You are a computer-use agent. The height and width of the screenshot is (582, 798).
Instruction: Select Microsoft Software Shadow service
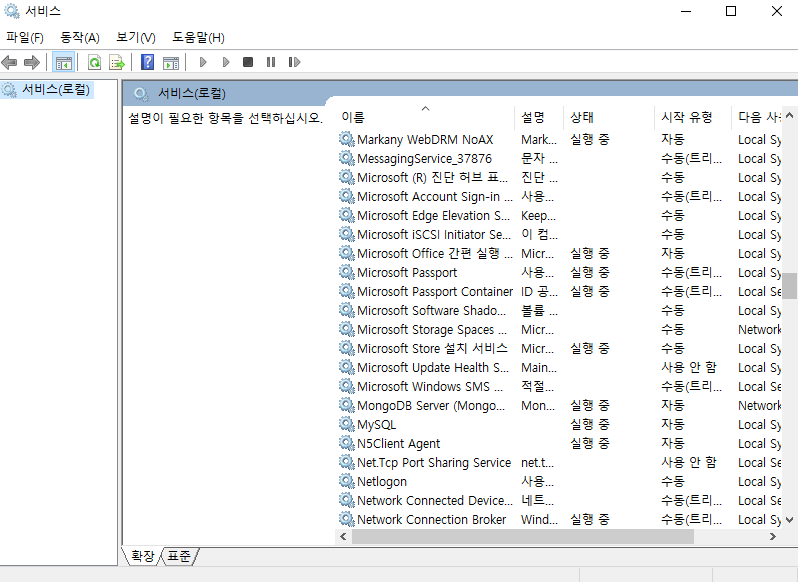click(x=559, y=310)
